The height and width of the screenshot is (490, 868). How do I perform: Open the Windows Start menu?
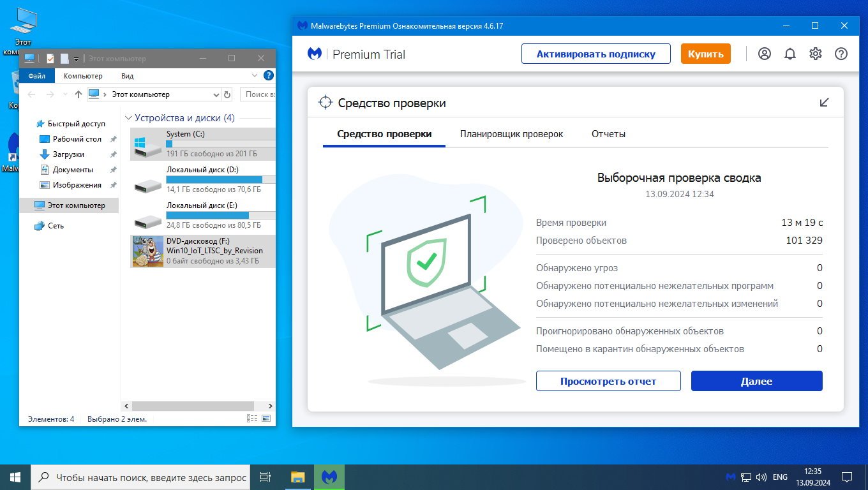coord(15,477)
